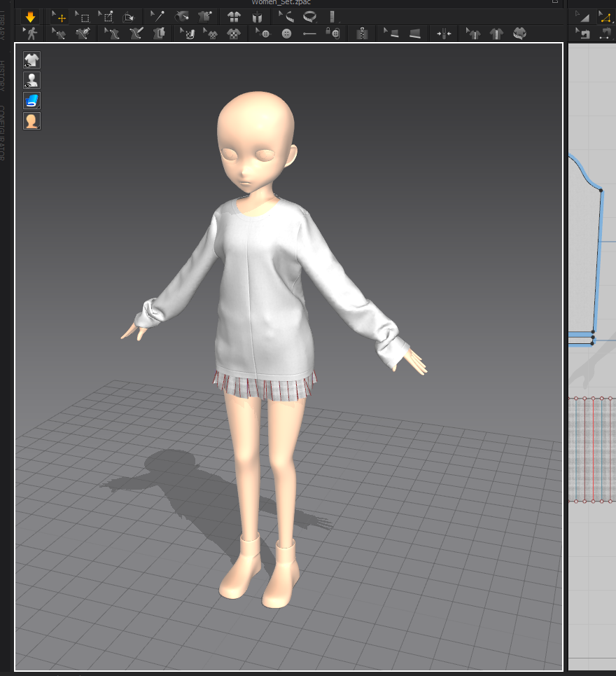This screenshot has width=616, height=676.
Task: Toggle avatar visibility person-with-eye icon
Action: 31,80
